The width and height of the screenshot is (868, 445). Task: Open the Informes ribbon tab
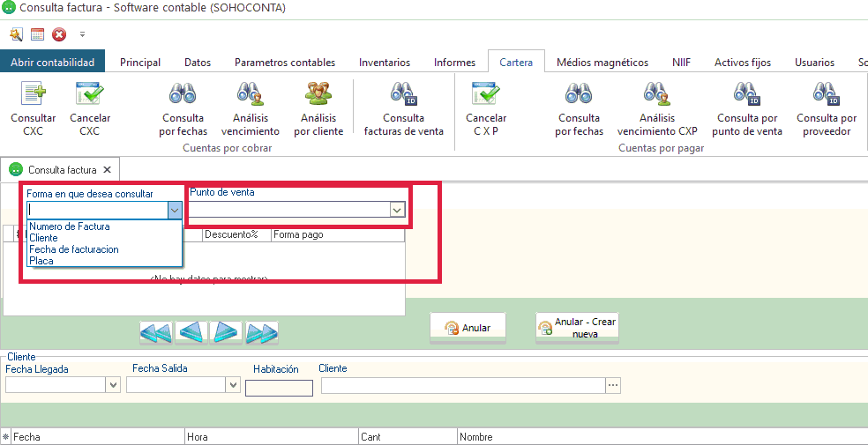click(454, 63)
